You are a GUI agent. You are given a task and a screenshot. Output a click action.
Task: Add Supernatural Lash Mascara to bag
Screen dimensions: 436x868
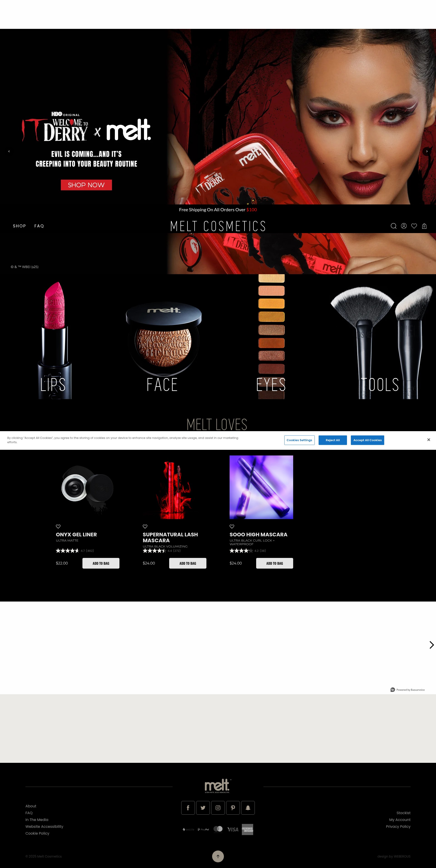click(188, 563)
